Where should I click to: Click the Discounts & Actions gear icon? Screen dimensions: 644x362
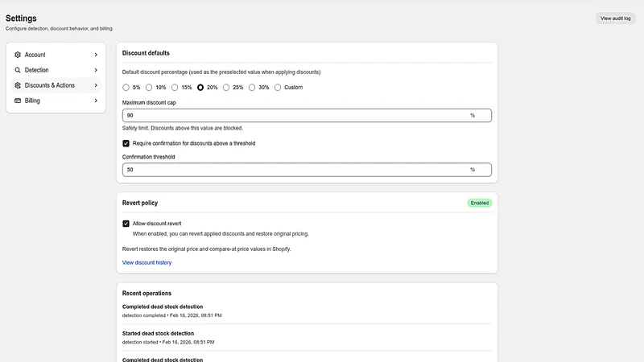coord(18,85)
